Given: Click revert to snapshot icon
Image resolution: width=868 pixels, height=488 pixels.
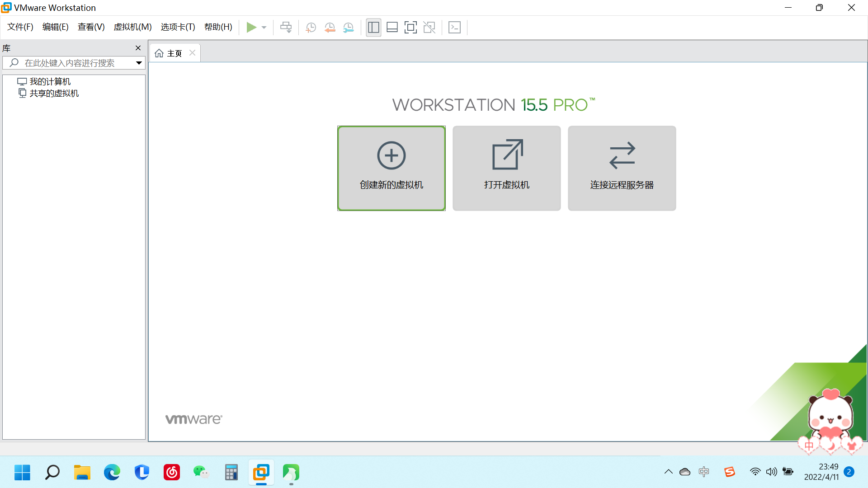Looking at the screenshot, I should (330, 28).
